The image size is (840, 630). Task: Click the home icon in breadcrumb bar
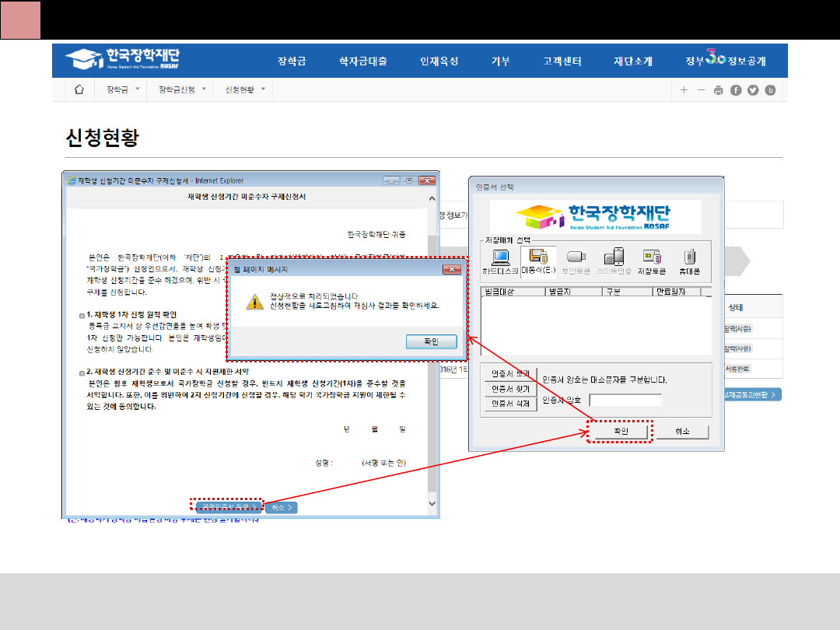tap(79, 89)
